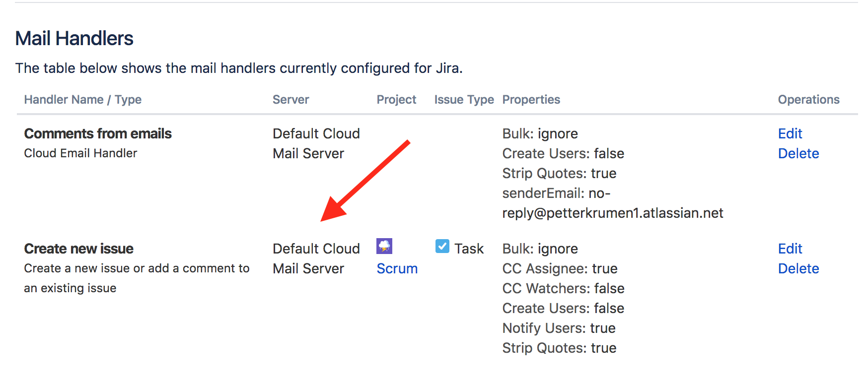Edit the Comments from emails handler
Screen dimensions: 868x383
point(790,133)
